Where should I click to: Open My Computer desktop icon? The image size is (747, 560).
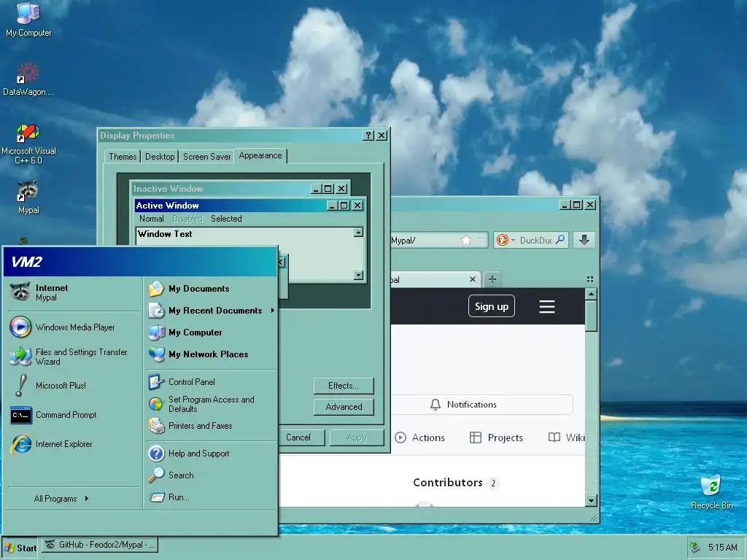pos(28,19)
